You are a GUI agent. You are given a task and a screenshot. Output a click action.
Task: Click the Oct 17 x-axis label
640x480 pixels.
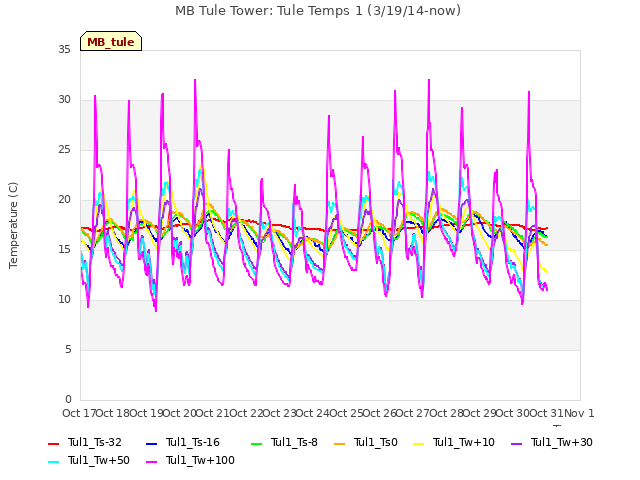[x=79, y=413]
